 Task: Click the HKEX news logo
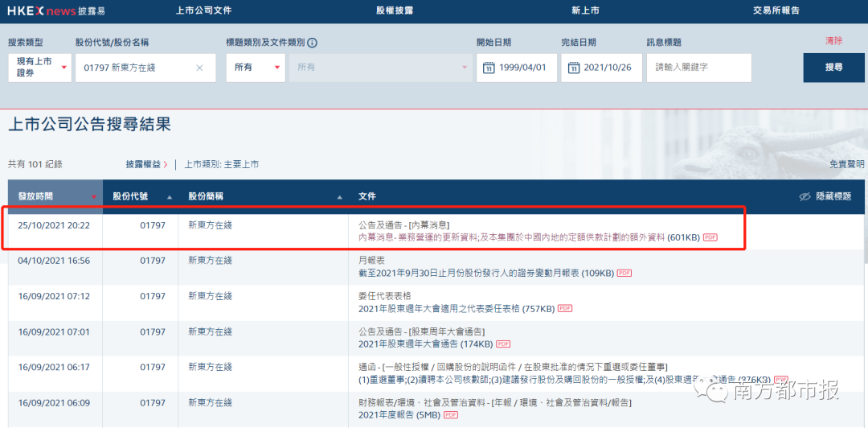(x=58, y=10)
